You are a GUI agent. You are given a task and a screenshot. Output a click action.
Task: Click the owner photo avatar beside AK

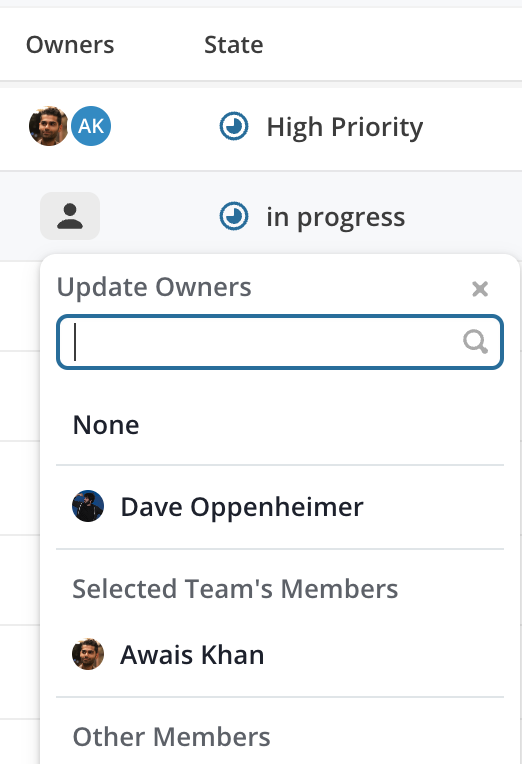coord(48,126)
